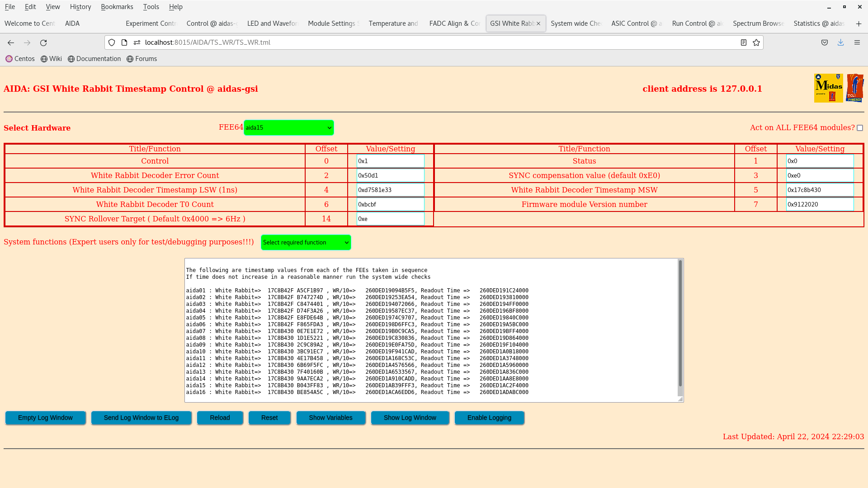Click the Empty Log Window button
The image size is (868, 488).
coord(45,418)
